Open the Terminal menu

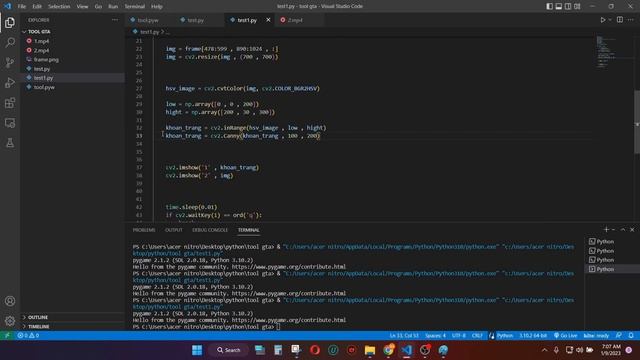tap(135, 6)
